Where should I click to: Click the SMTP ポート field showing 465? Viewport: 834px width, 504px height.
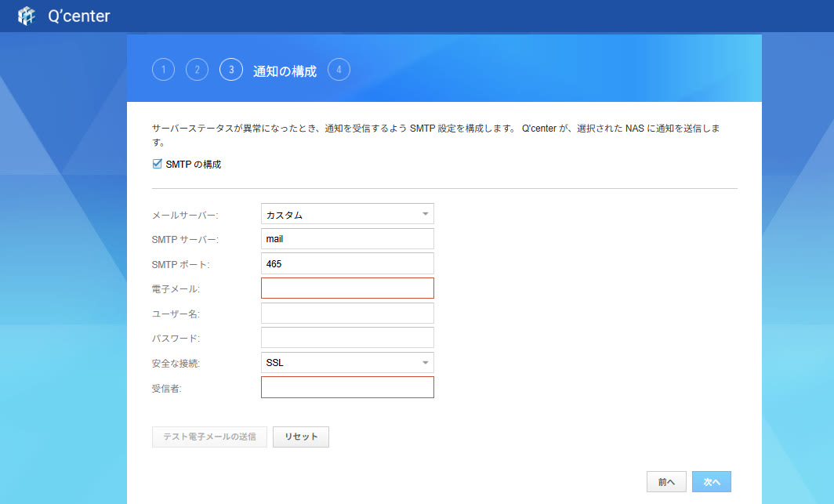346,263
